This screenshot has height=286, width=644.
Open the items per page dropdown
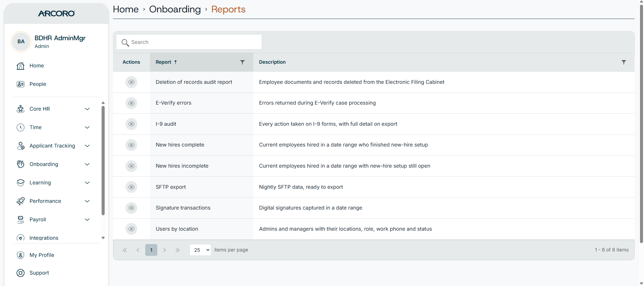(200, 250)
